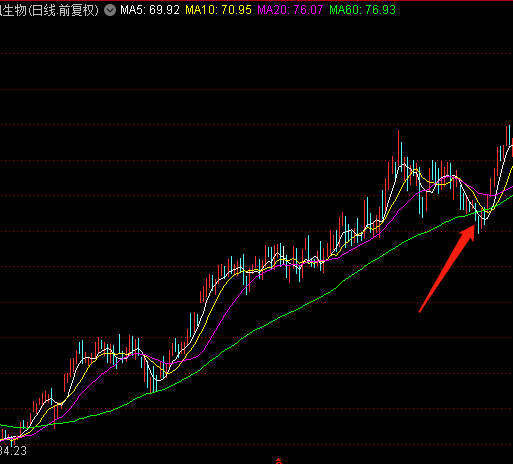
Task: Click the yellow MA10 line near the peak
Action: 416,170
